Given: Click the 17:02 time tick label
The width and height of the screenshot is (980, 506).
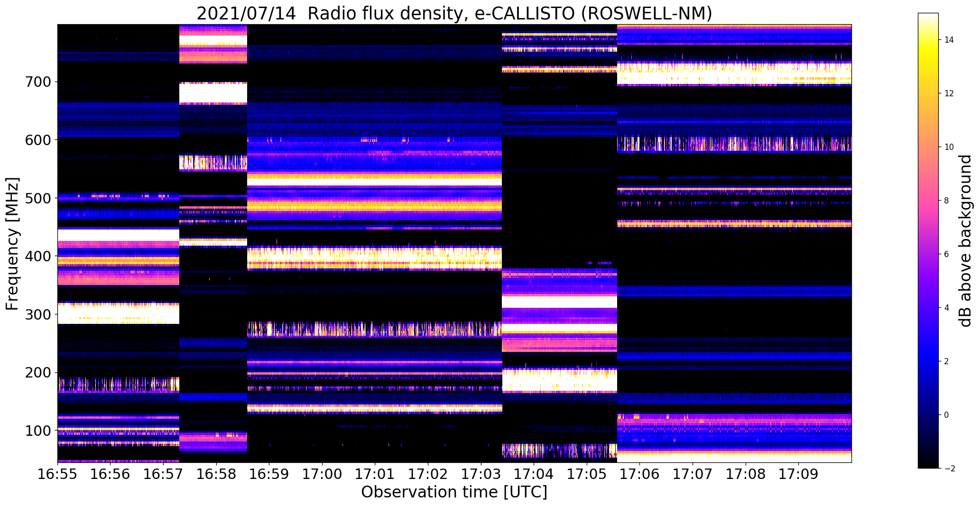Looking at the screenshot, I should pyautogui.click(x=428, y=474).
